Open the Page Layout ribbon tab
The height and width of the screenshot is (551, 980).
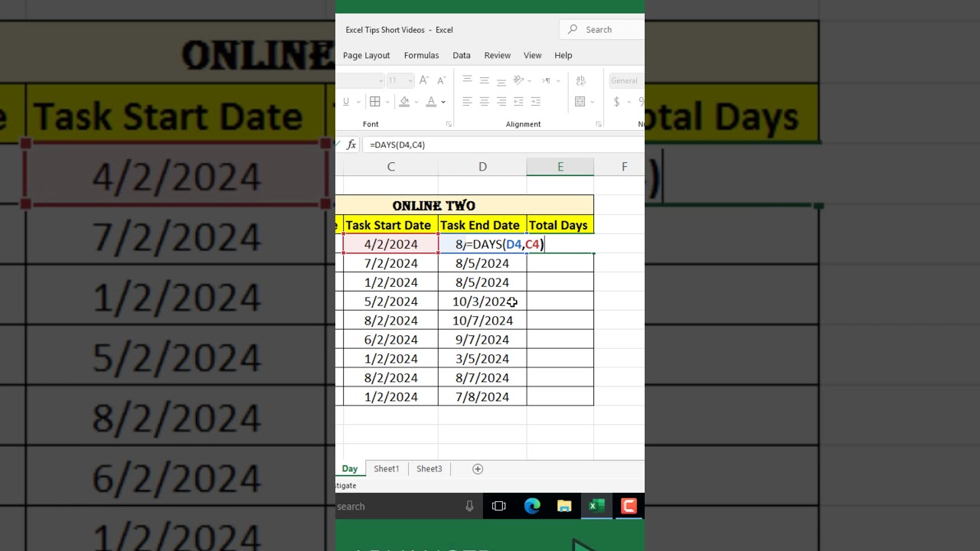(x=366, y=55)
